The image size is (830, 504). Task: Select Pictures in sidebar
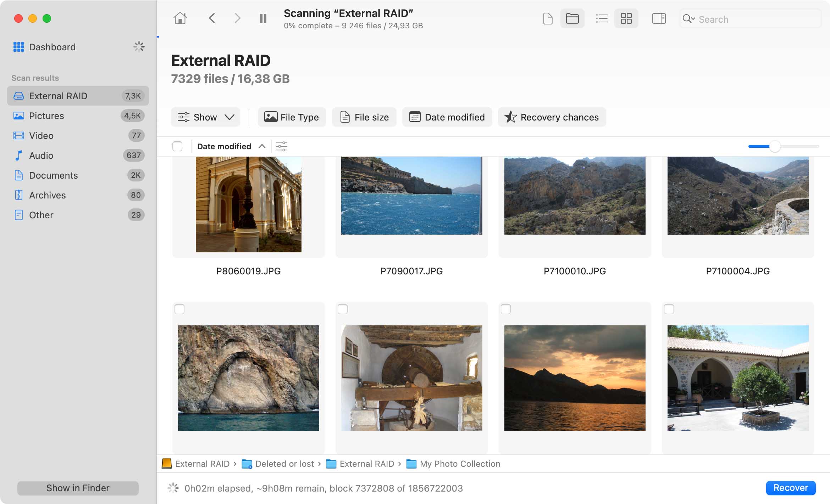tap(47, 116)
